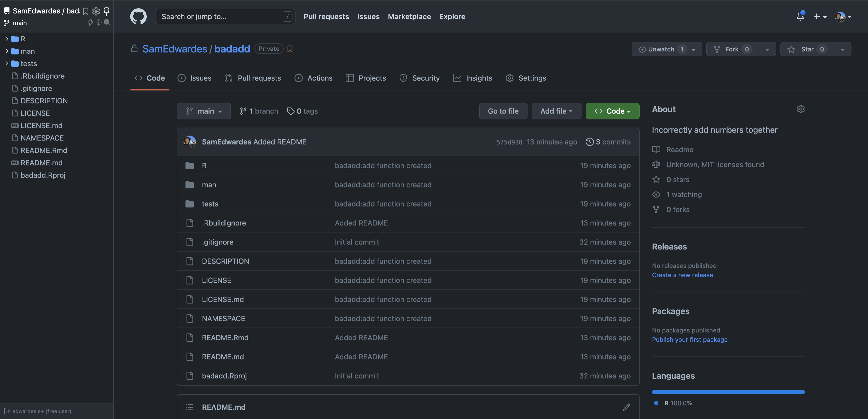Open README.Rmd in the main file list
The width and height of the screenshot is (868, 419).
pos(225,337)
